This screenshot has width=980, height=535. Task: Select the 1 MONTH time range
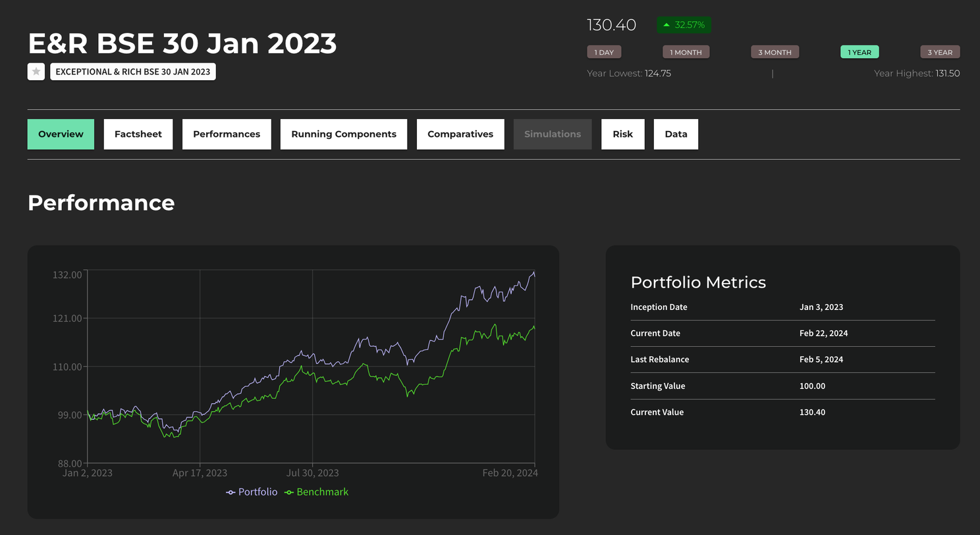coord(686,52)
